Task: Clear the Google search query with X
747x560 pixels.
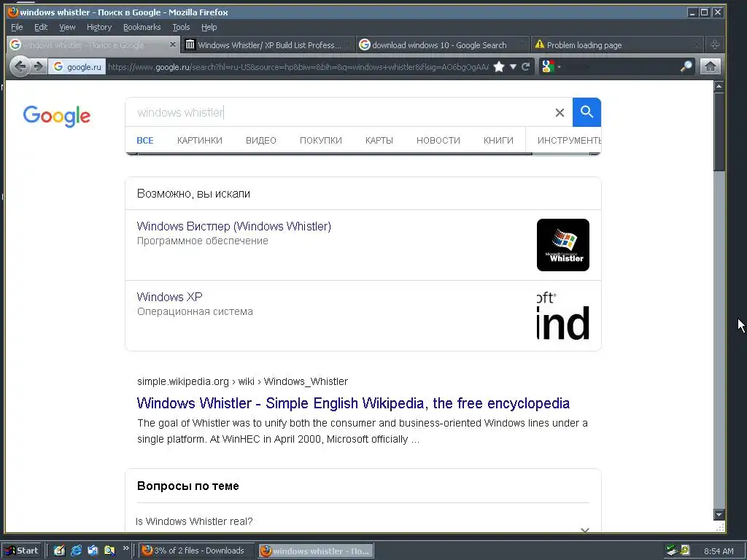Action: (560, 113)
